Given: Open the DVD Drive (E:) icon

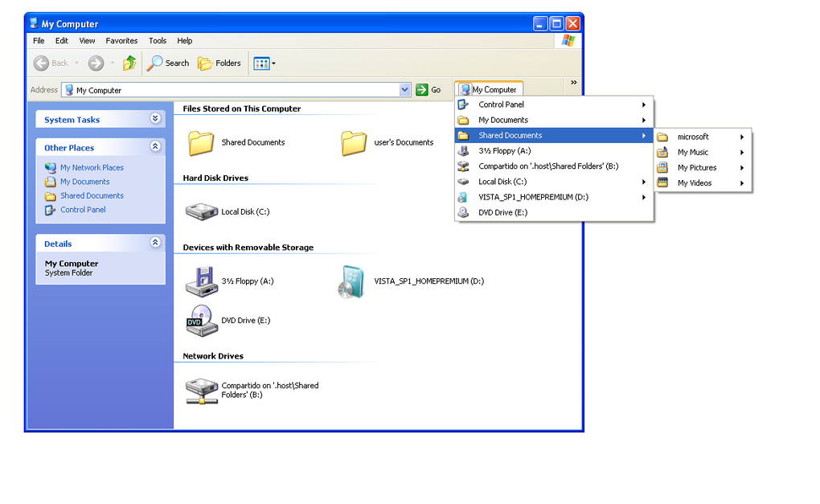Looking at the screenshot, I should click(x=201, y=320).
